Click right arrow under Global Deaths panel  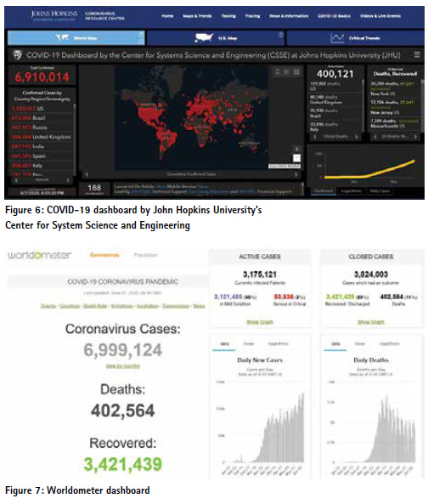356,137
